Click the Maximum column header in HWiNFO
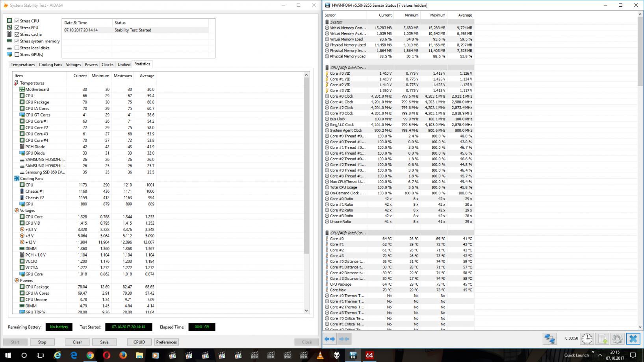 coord(434,15)
